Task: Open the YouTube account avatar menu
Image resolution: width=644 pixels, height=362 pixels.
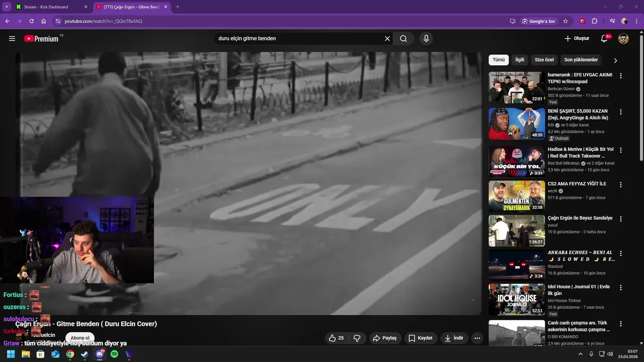Action: (623, 39)
